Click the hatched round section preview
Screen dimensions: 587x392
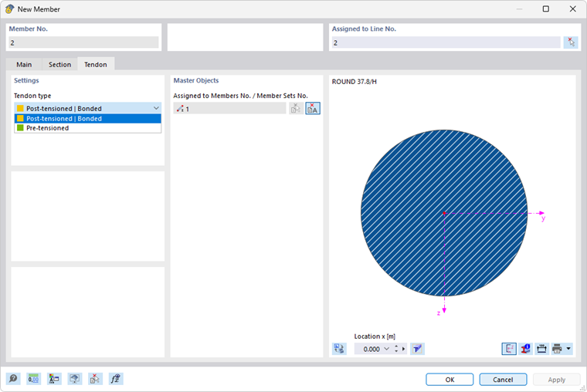(x=444, y=213)
